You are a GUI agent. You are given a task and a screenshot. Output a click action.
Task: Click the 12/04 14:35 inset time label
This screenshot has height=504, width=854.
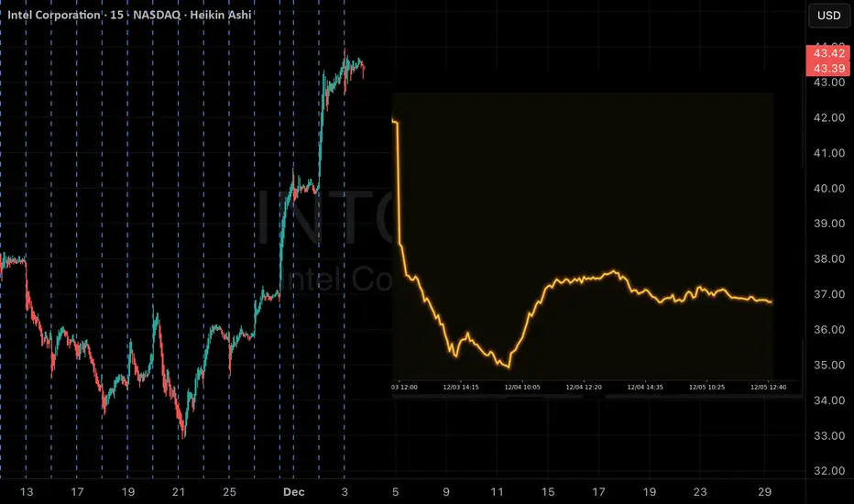(645, 388)
